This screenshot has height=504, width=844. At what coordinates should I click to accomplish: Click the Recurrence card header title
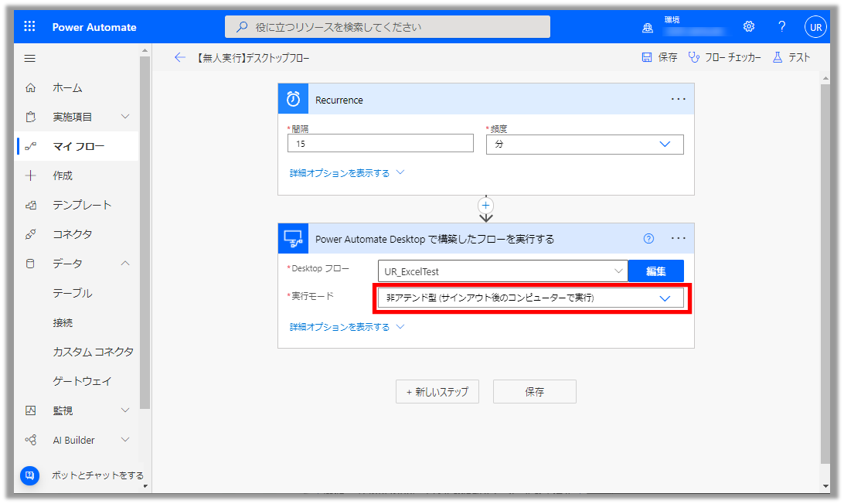click(339, 100)
